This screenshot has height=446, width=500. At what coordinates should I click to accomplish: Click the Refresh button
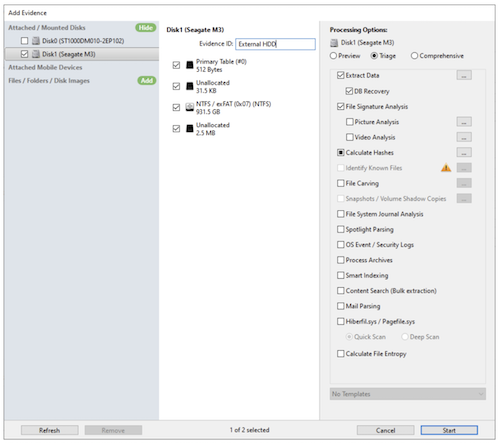pos(50,430)
